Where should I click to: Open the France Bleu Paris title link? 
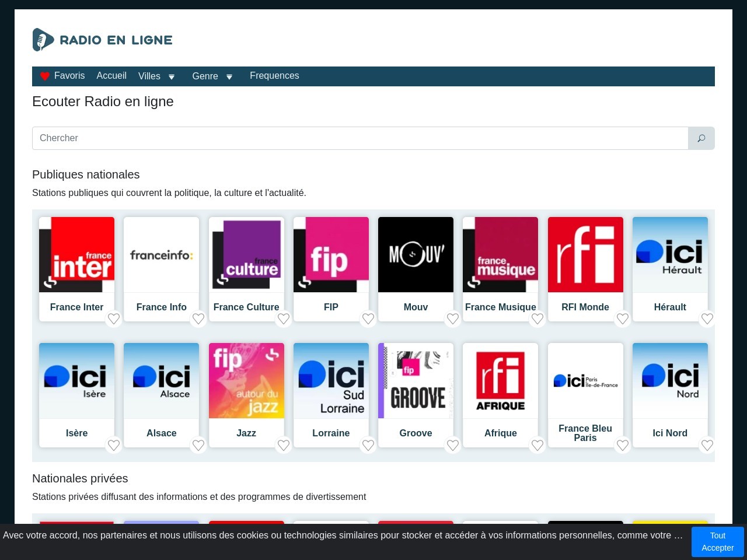[585, 433]
